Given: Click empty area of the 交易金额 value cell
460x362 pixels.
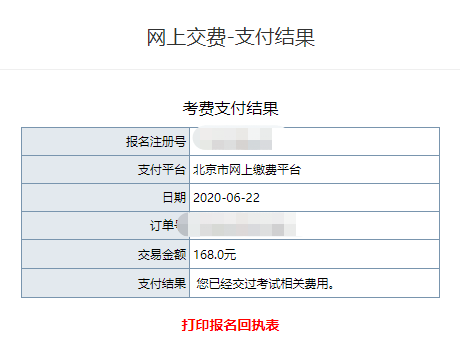Looking at the screenshot, I should pos(338,254).
